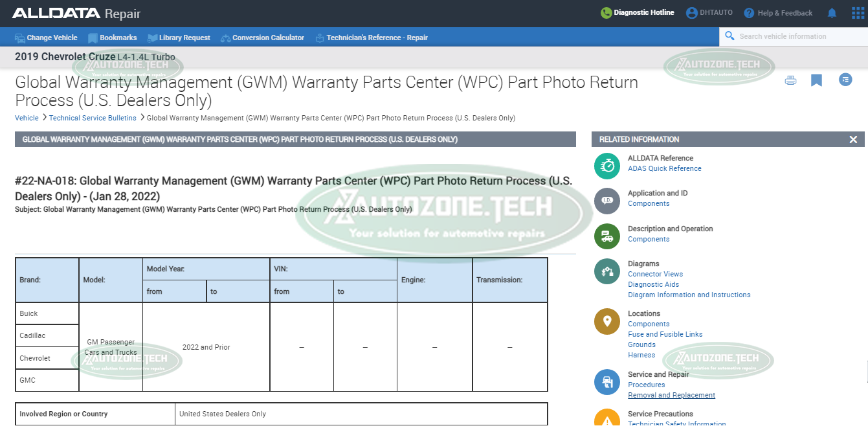This screenshot has width=868, height=428.
Task: Click the print icon
Action: 790,80
